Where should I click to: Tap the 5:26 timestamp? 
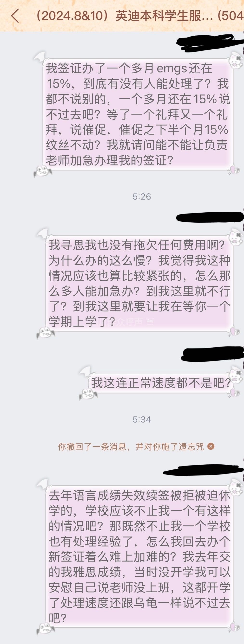[142, 196]
